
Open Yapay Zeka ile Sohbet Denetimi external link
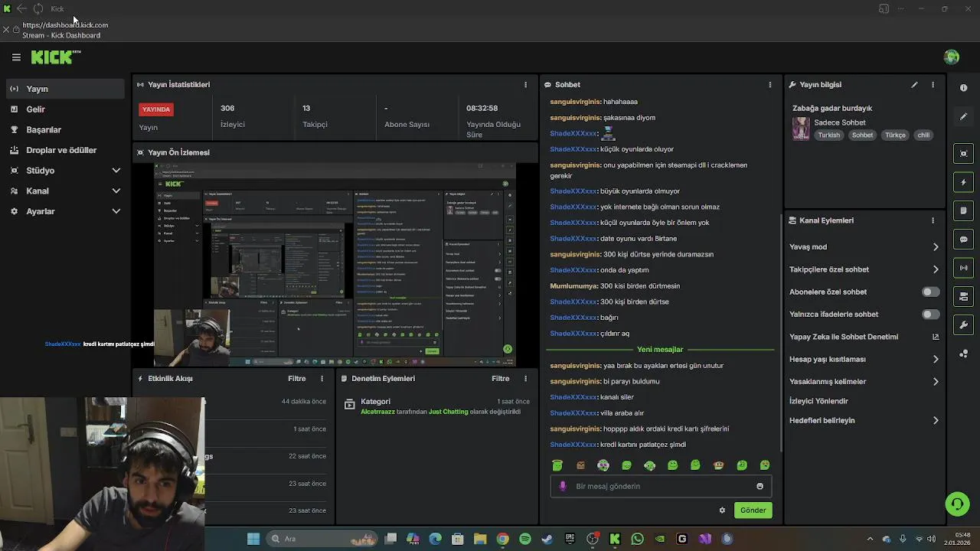click(x=936, y=337)
